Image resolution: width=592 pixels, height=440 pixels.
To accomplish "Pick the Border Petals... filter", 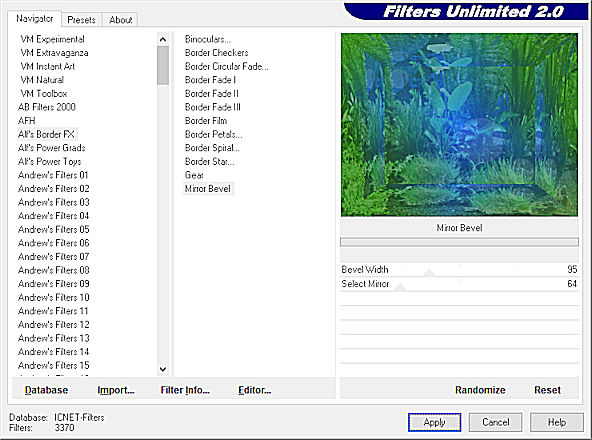I will pos(213,134).
